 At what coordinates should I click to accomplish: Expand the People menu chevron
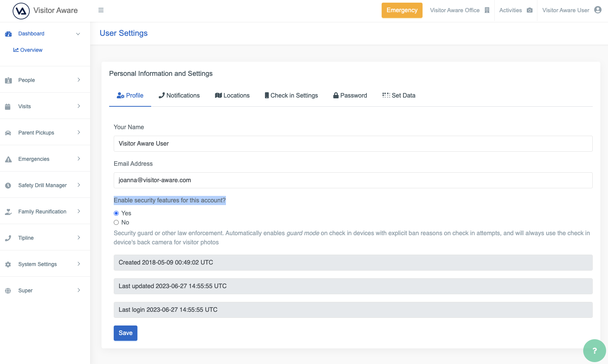(x=79, y=80)
